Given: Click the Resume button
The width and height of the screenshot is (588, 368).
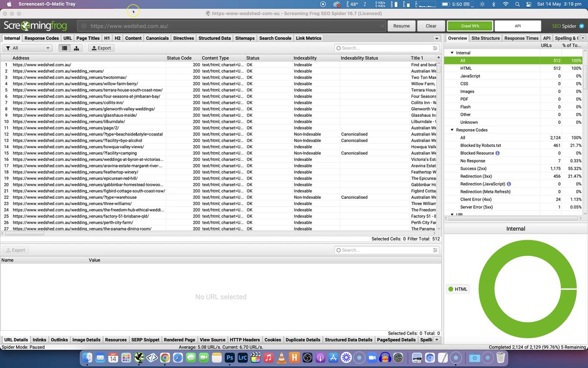Looking at the screenshot, I should pyautogui.click(x=401, y=26).
